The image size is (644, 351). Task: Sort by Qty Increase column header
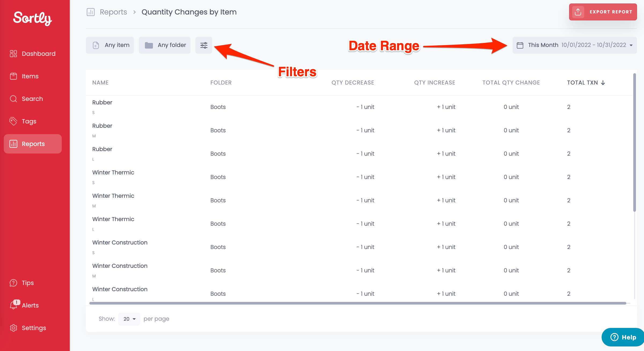[434, 83]
